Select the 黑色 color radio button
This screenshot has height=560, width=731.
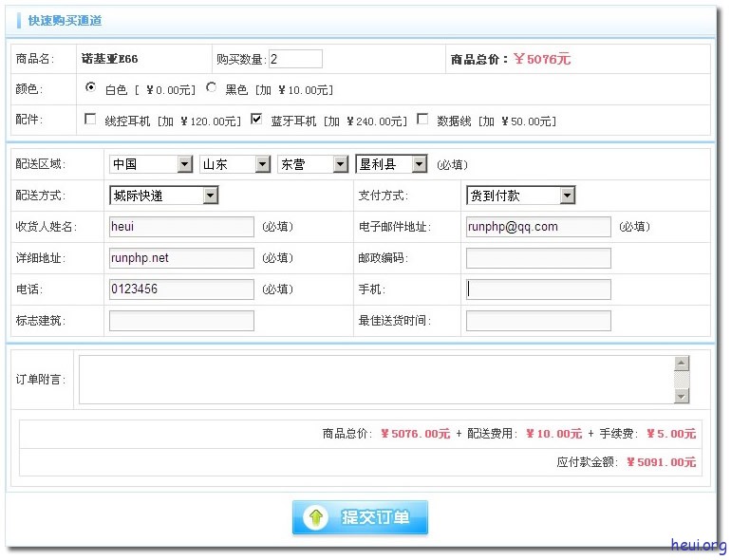tap(211, 87)
